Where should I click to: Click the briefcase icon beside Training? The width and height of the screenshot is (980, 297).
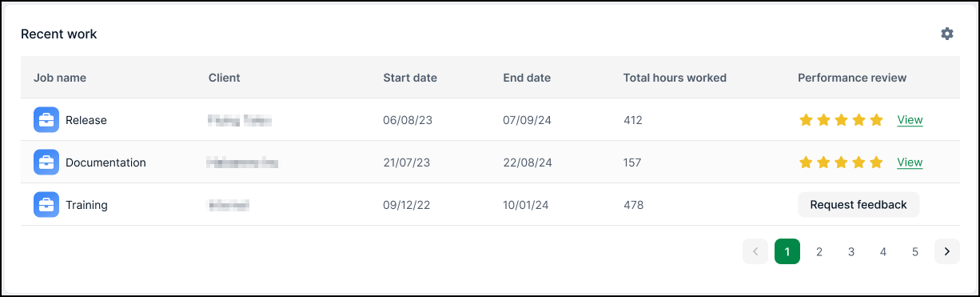46,205
